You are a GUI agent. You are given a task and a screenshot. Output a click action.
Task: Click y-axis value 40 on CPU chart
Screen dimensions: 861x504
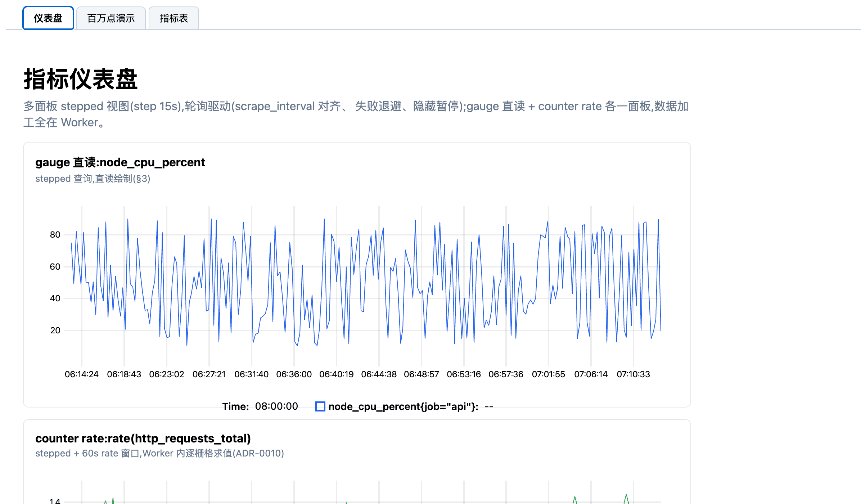click(55, 298)
